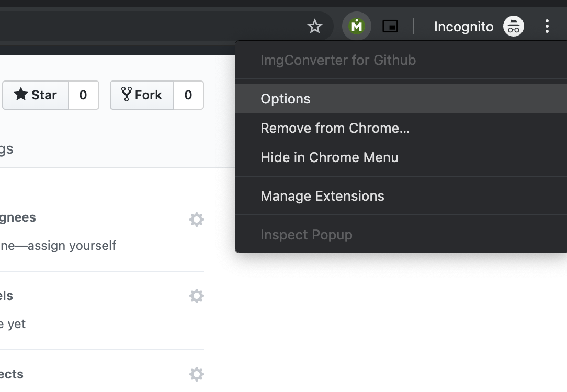Screen dimensions: 567x392
Task: Open the Labels gear settings
Action: pyautogui.click(x=197, y=296)
